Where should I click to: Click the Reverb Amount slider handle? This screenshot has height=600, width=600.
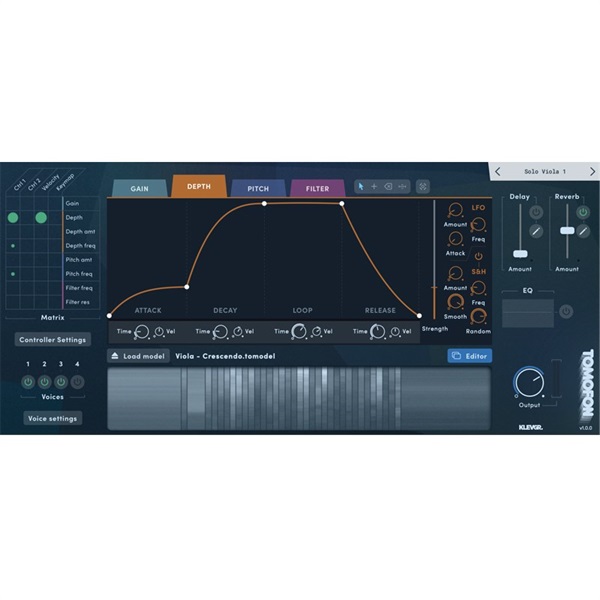pyautogui.click(x=567, y=231)
